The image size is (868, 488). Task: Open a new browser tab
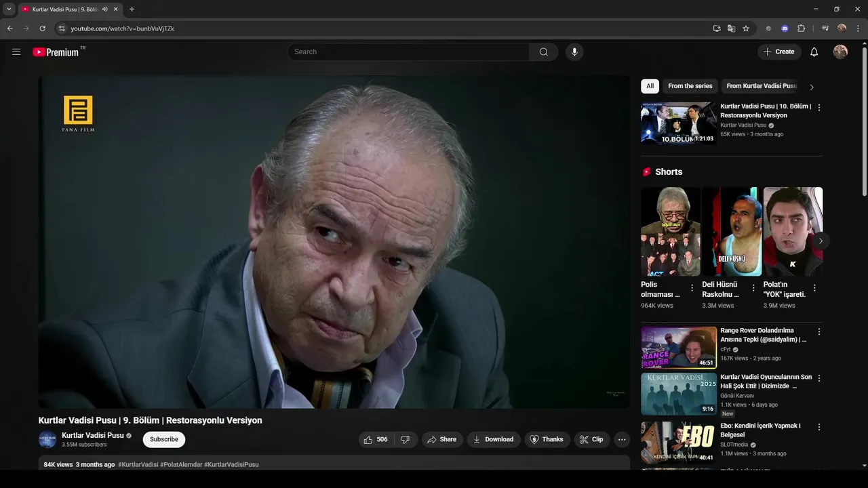tap(132, 9)
